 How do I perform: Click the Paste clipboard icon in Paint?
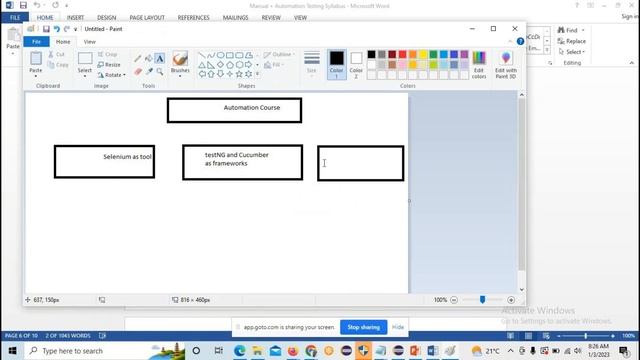(36, 58)
